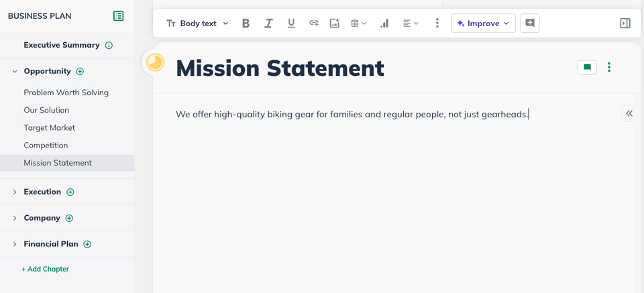Image resolution: width=644 pixels, height=293 pixels.
Task: Open the text alignment dropdown
Action: tap(411, 23)
